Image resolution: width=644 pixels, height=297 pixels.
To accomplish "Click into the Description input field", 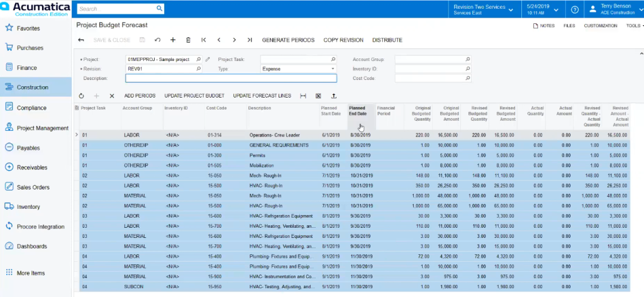I will coord(231,79).
